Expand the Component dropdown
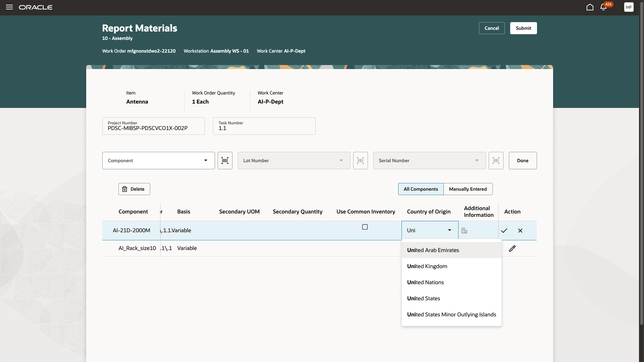The width and height of the screenshot is (644, 362). point(206,161)
